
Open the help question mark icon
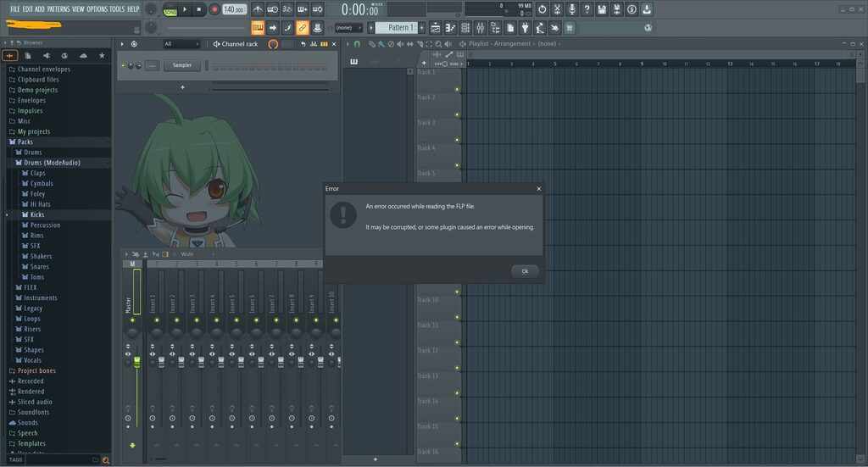coord(587,9)
